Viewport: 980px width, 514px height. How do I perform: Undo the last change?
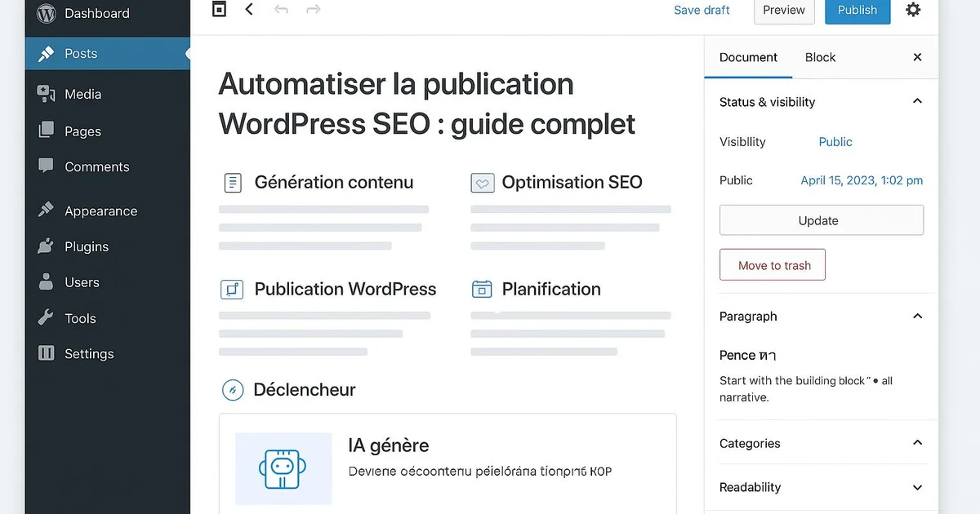point(282,10)
